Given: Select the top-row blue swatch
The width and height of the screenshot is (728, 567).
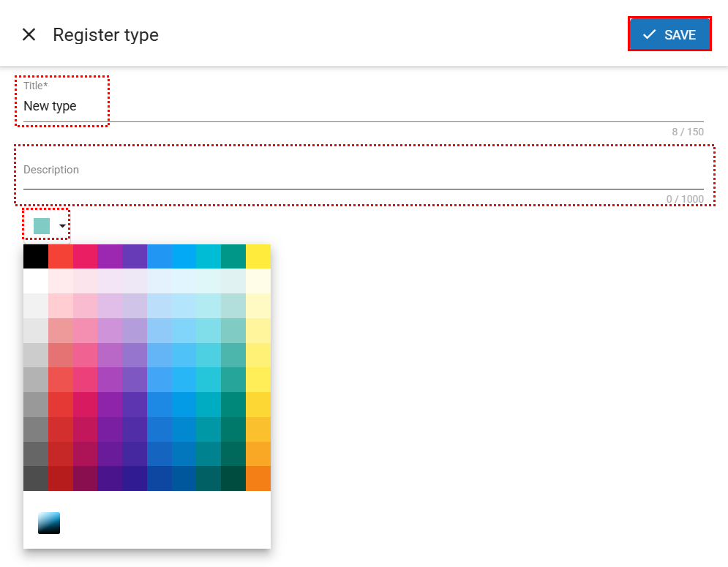Looking at the screenshot, I should [160, 257].
